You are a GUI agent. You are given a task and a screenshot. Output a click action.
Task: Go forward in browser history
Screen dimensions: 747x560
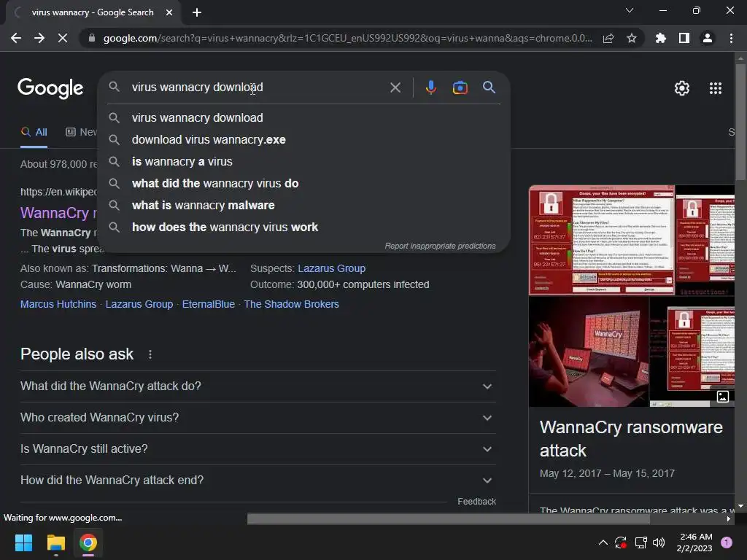click(x=39, y=38)
